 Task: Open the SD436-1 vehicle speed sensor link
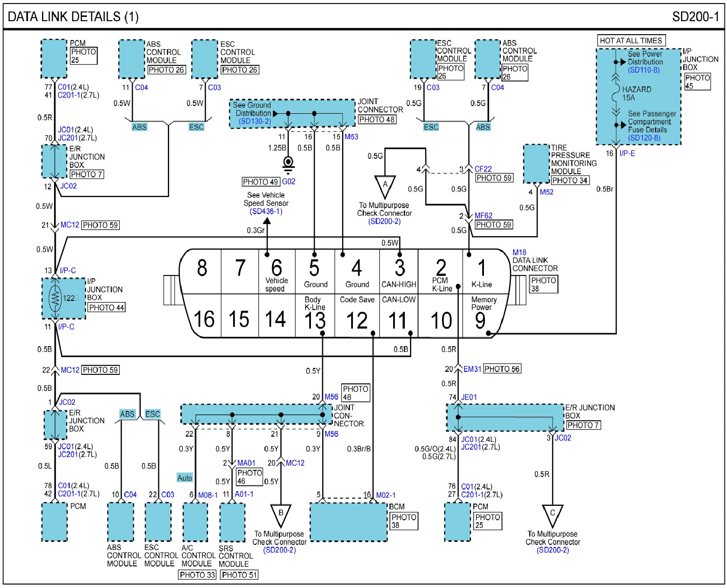pos(266,211)
